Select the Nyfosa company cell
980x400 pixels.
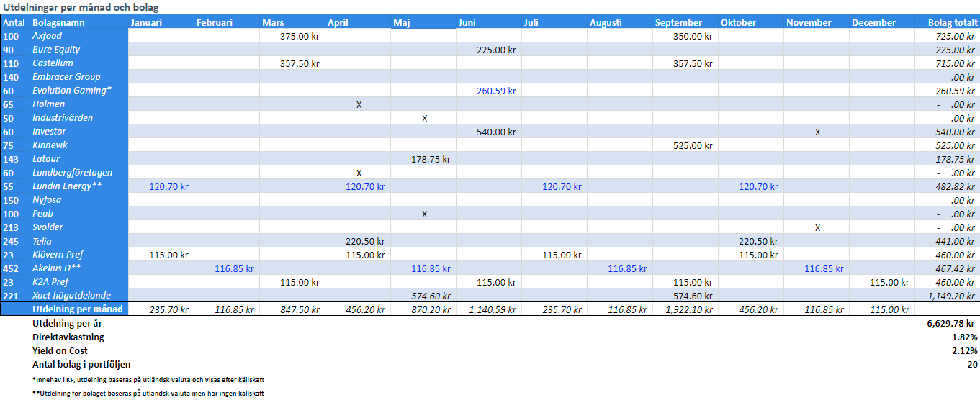[x=79, y=200]
